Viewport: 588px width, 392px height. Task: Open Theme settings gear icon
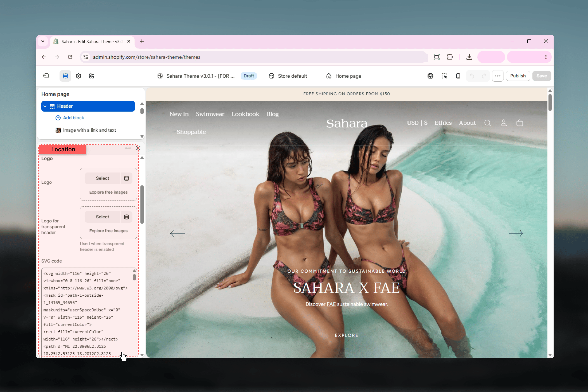(x=79, y=76)
